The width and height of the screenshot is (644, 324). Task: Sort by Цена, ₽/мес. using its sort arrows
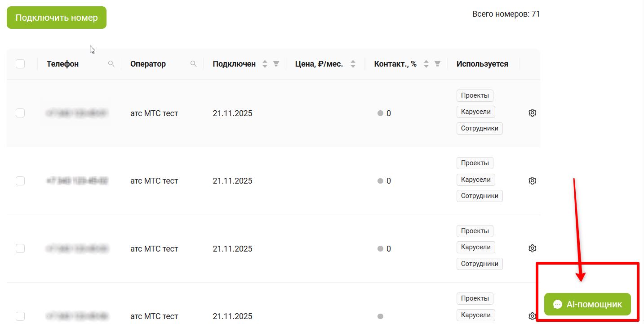point(353,64)
